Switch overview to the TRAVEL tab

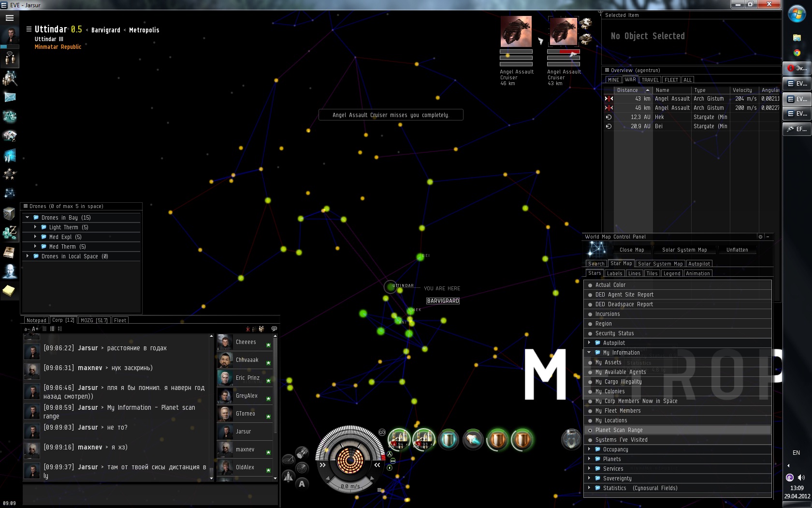(650, 80)
